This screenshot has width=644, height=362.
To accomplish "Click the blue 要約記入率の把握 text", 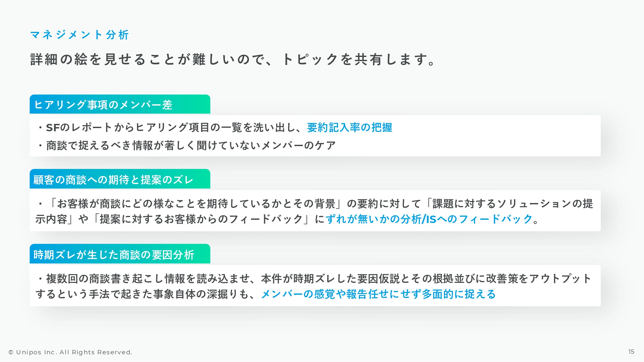I will [349, 128].
